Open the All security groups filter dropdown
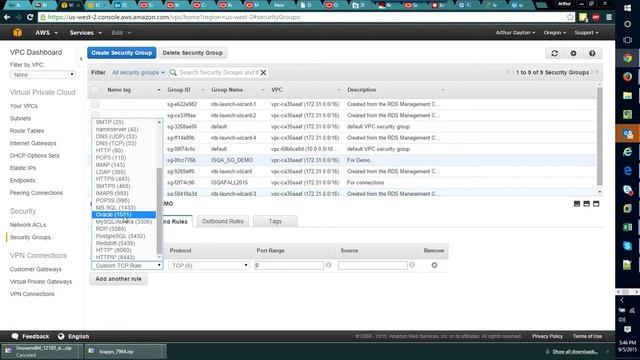Screen dimensions: 640x360 pyautogui.click(x=138, y=73)
